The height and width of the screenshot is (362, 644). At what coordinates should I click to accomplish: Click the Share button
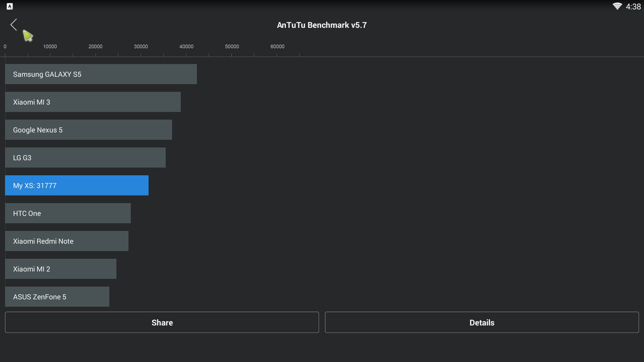tap(162, 322)
